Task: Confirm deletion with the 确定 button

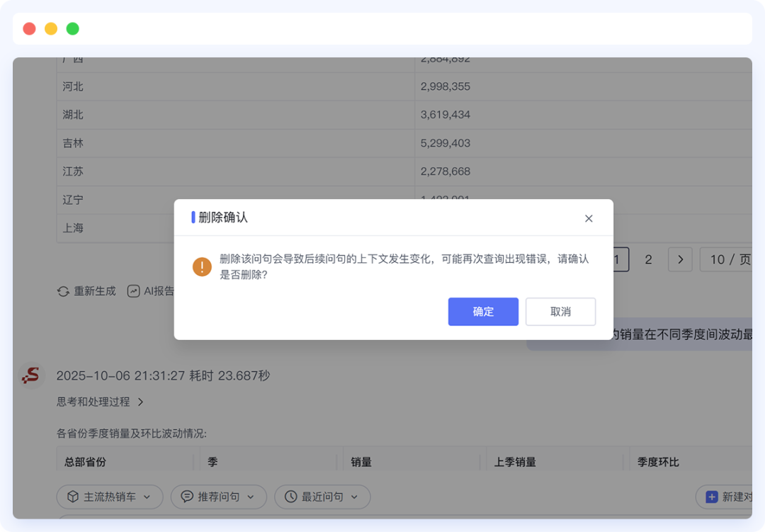Action: click(x=483, y=312)
